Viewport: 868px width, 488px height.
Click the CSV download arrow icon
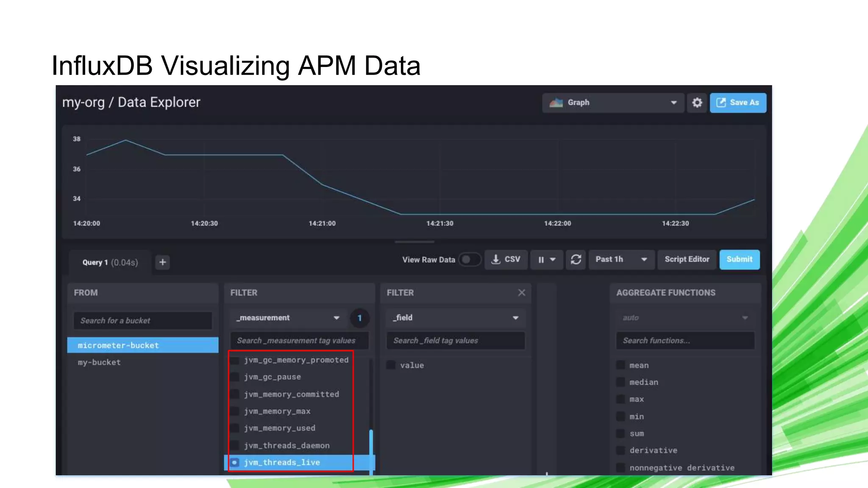coord(495,259)
